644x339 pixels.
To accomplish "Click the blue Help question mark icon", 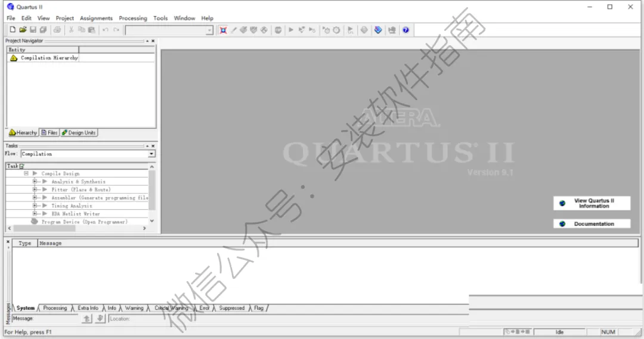I will (406, 30).
